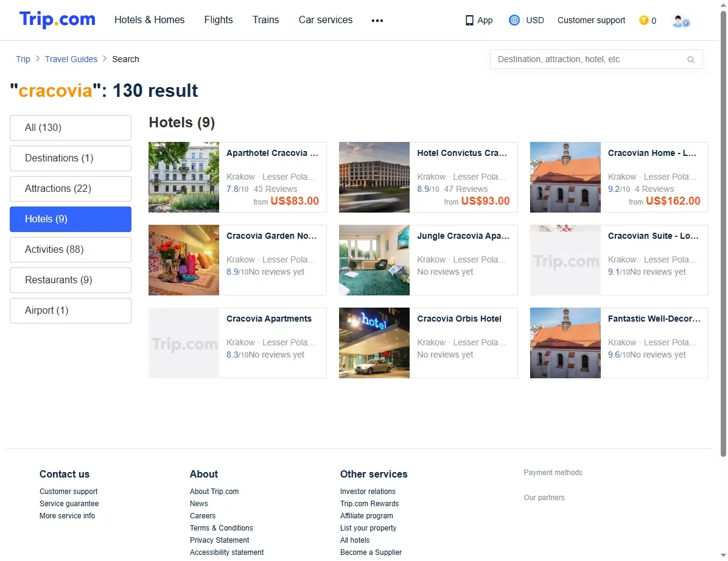Open the News footer link
The image size is (728, 561).
click(198, 503)
